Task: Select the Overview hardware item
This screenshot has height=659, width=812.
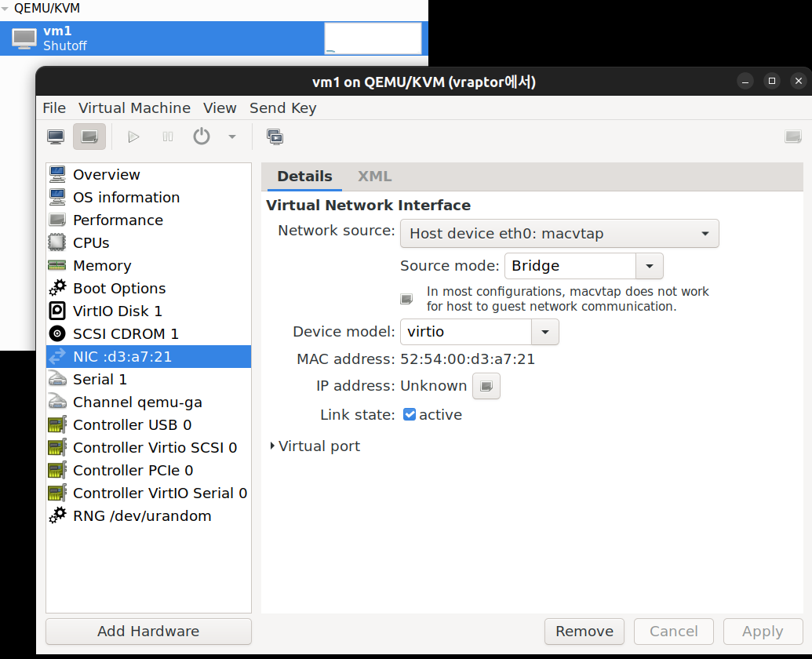Action: [x=148, y=174]
